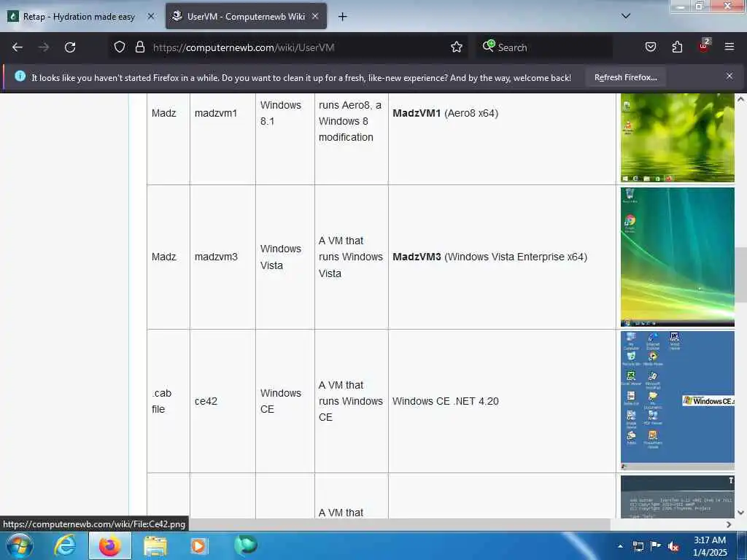Dismiss the Firefox refresh notification bar

[x=729, y=76]
